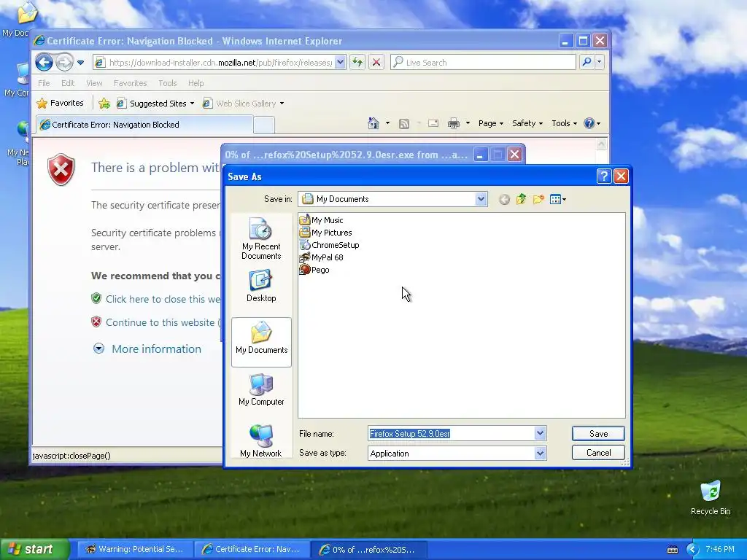This screenshot has width=747, height=560.
Task: Open the command bar Tools dropdown
Action: (564, 123)
